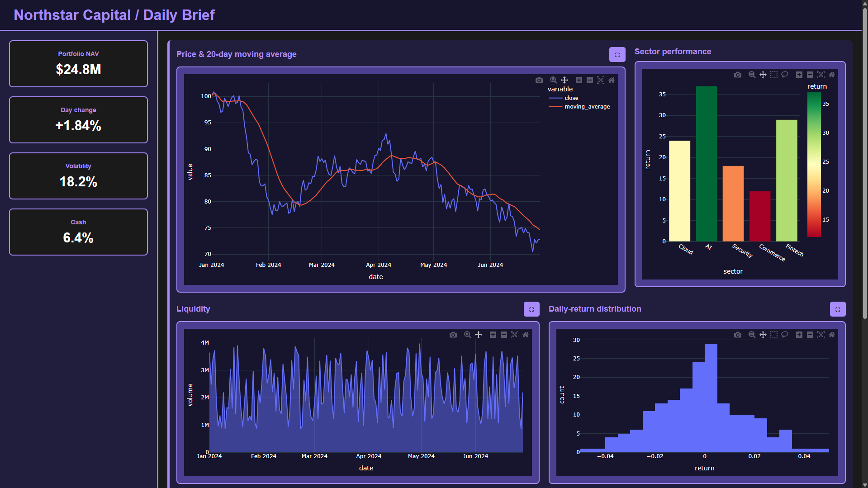
Task: Select Zoom tool on price chart
Action: tap(553, 80)
